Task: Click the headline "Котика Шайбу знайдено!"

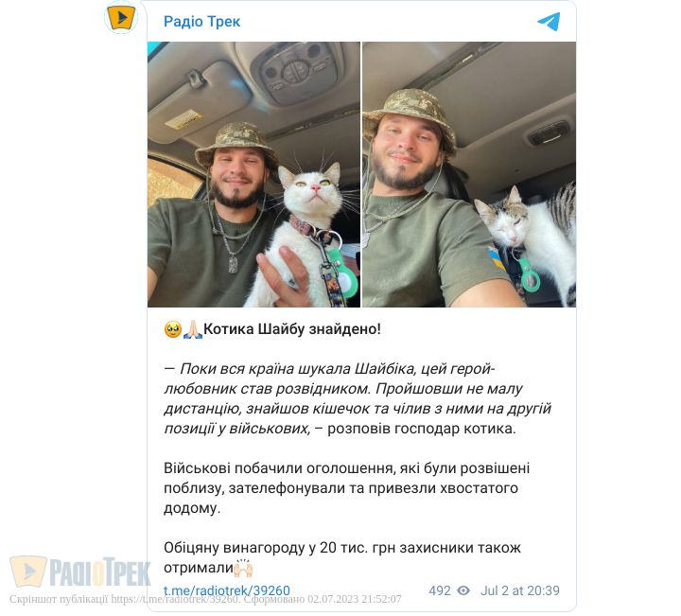Action: 292,328
